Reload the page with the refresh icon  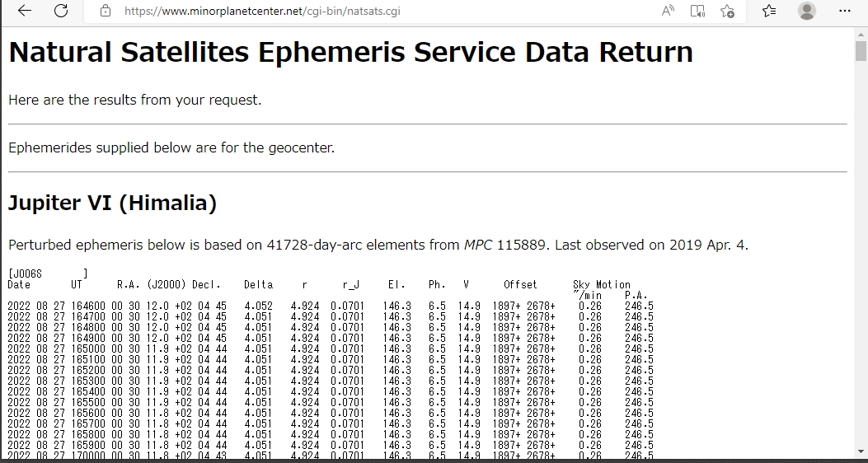click(x=61, y=11)
